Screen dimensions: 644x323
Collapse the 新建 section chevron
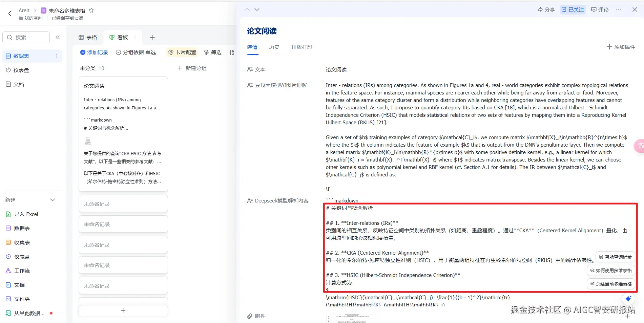pyautogui.click(x=53, y=200)
